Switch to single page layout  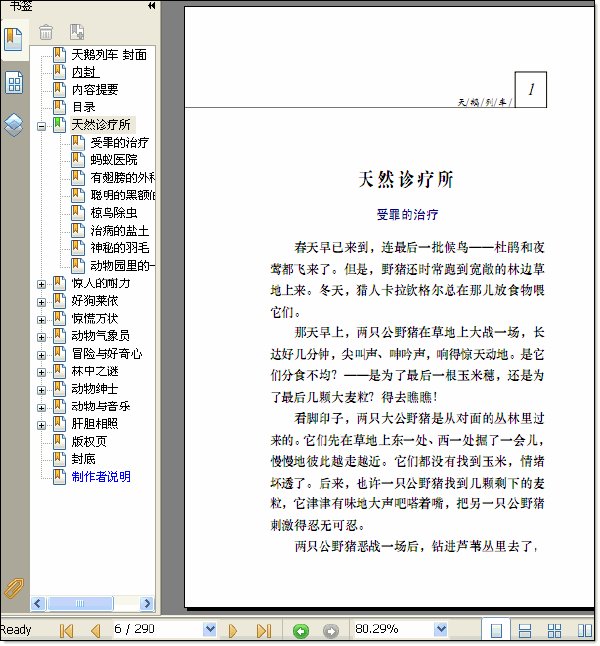point(497,630)
